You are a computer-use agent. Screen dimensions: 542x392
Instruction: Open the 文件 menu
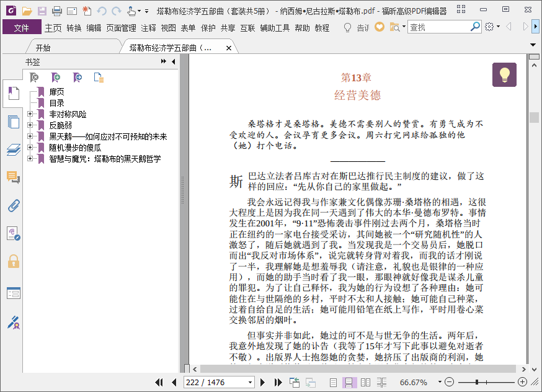[22, 28]
